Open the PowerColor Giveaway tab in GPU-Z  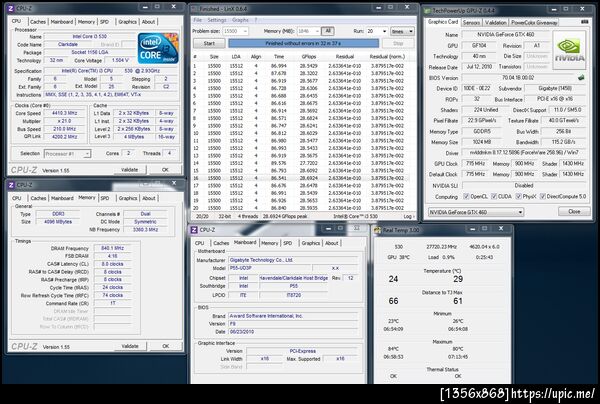click(x=534, y=23)
